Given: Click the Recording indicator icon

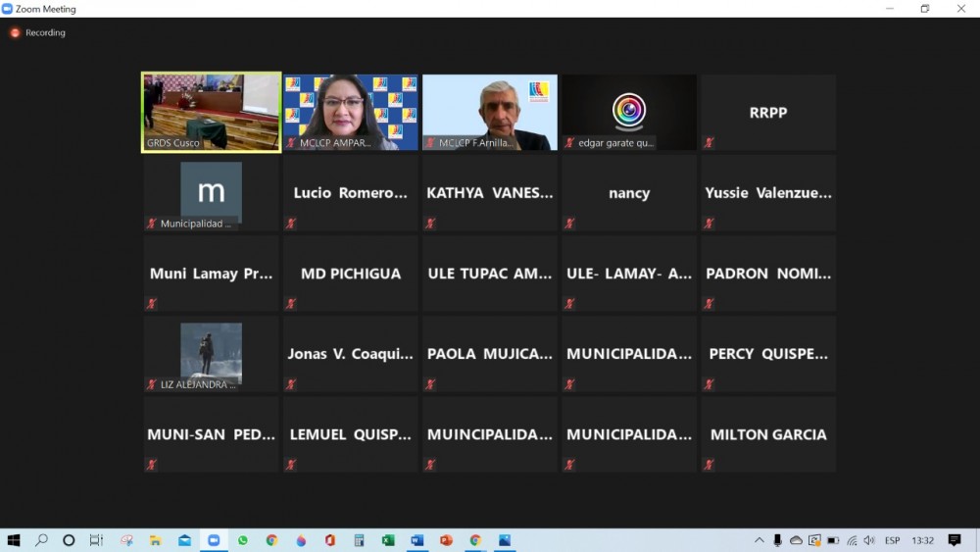Looking at the screenshot, I should tap(15, 32).
